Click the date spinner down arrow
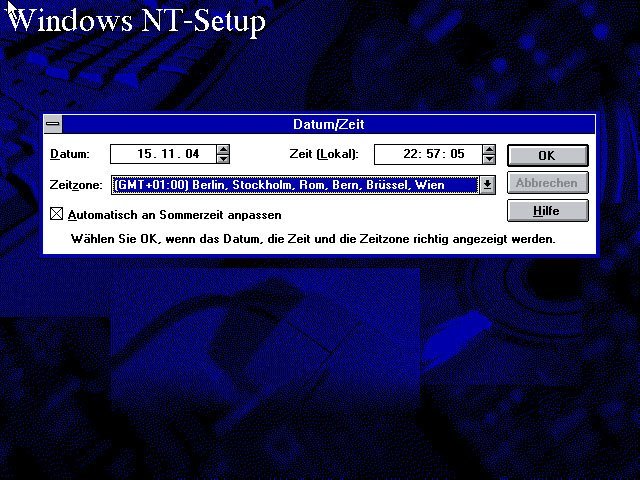The height and width of the screenshot is (480, 640). tap(223, 159)
